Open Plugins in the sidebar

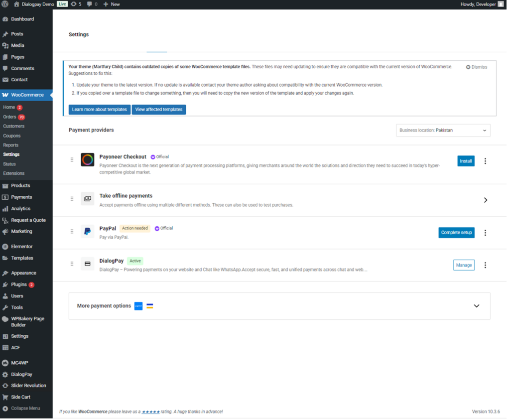pyautogui.click(x=19, y=284)
